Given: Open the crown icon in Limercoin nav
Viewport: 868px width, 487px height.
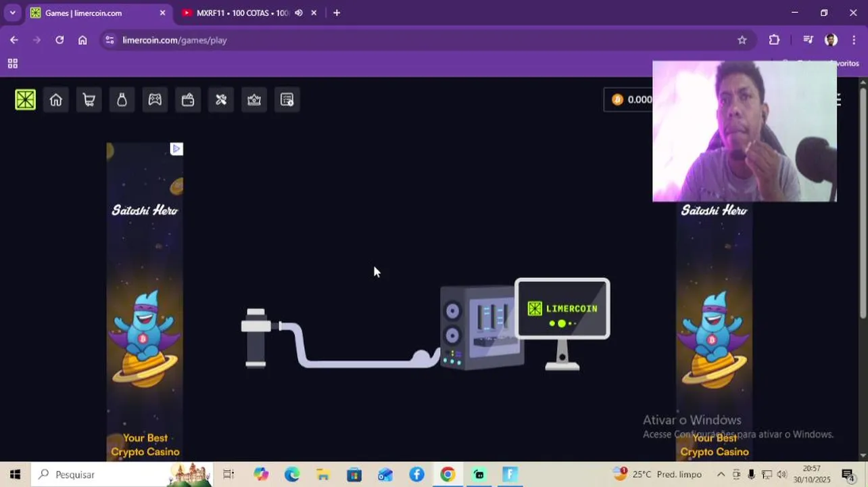Looking at the screenshot, I should point(254,100).
